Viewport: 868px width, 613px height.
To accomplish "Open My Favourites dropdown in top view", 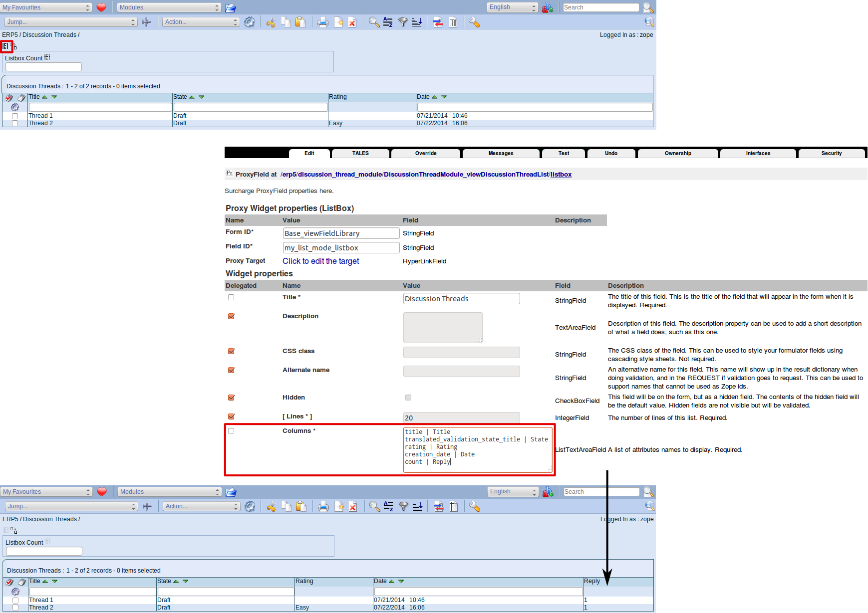I will click(x=46, y=7).
